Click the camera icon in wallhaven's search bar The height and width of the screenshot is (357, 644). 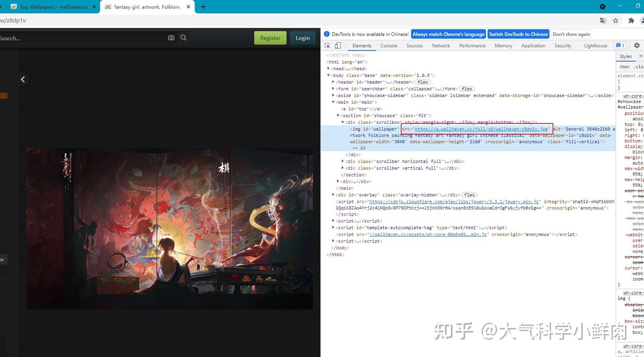[171, 38]
